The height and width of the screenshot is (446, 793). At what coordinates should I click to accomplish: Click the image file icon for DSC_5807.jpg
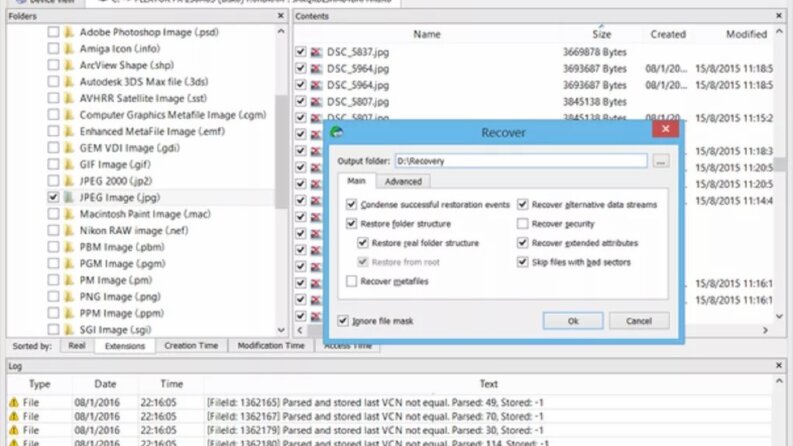(317, 102)
